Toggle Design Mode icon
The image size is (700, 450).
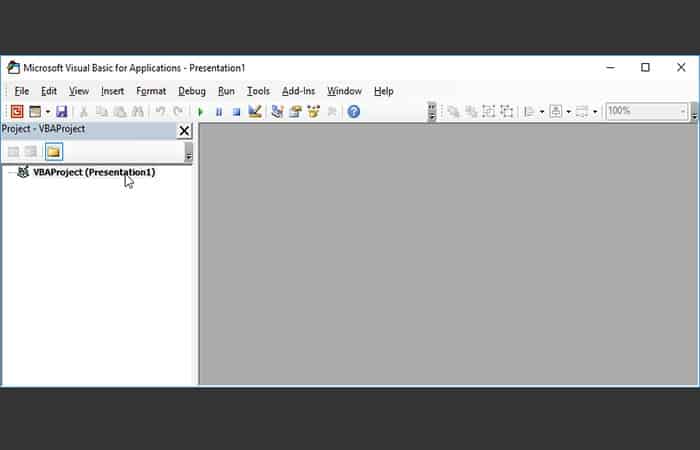click(x=254, y=111)
